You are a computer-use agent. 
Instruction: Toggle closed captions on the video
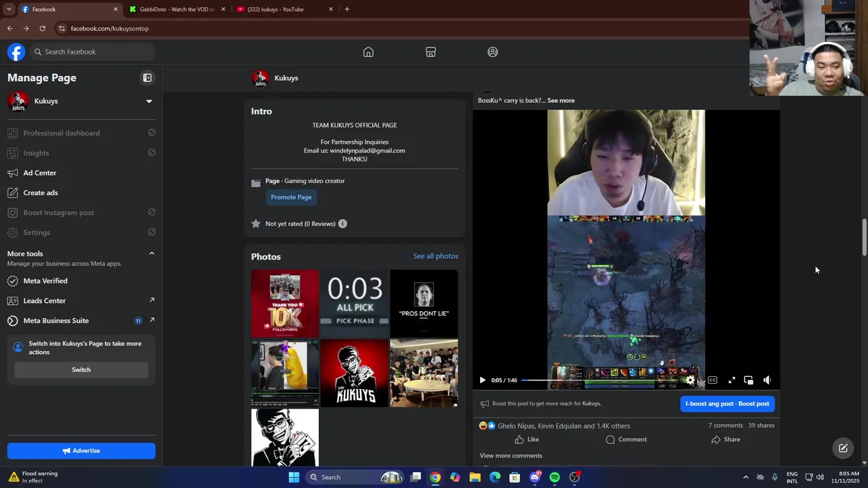point(712,380)
